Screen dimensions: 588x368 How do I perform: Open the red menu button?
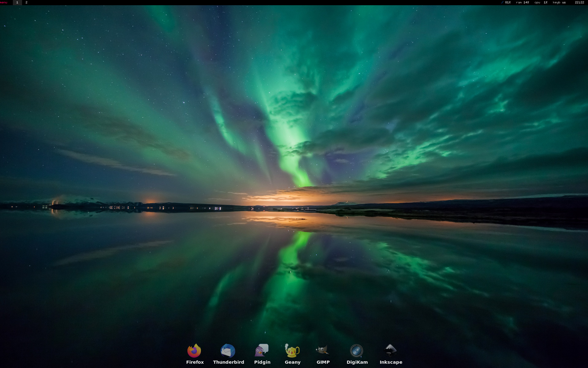4,2
